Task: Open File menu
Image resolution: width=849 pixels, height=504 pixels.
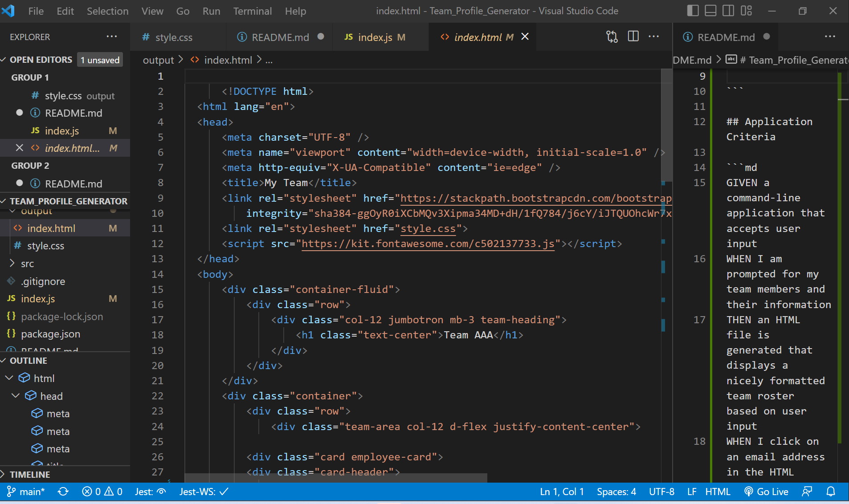Action: (x=36, y=11)
